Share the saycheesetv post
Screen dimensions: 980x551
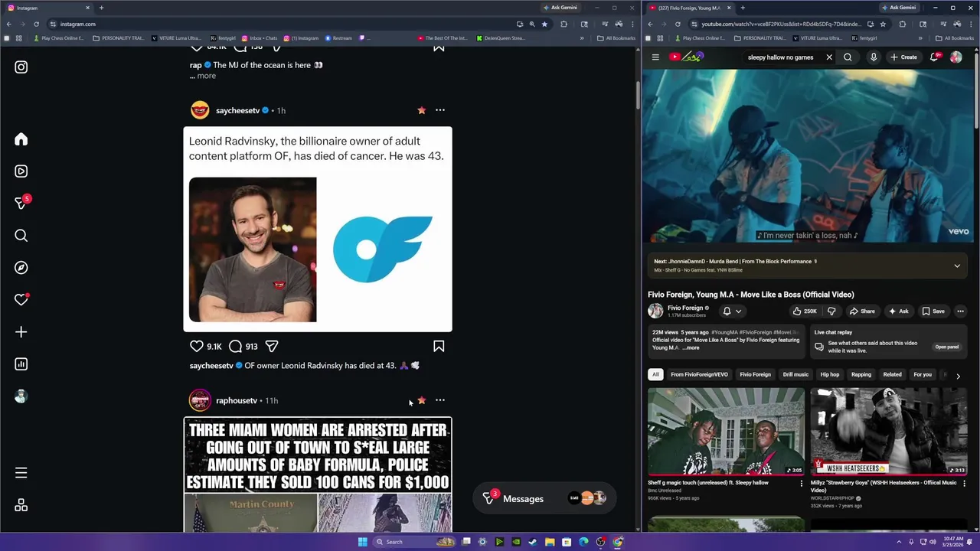tap(271, 346)
